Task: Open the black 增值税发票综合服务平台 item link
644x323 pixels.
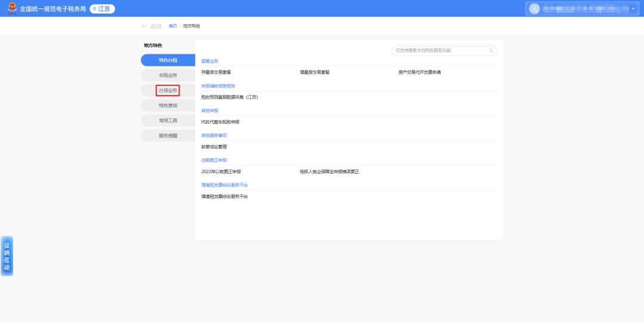Action: (225, 196)
